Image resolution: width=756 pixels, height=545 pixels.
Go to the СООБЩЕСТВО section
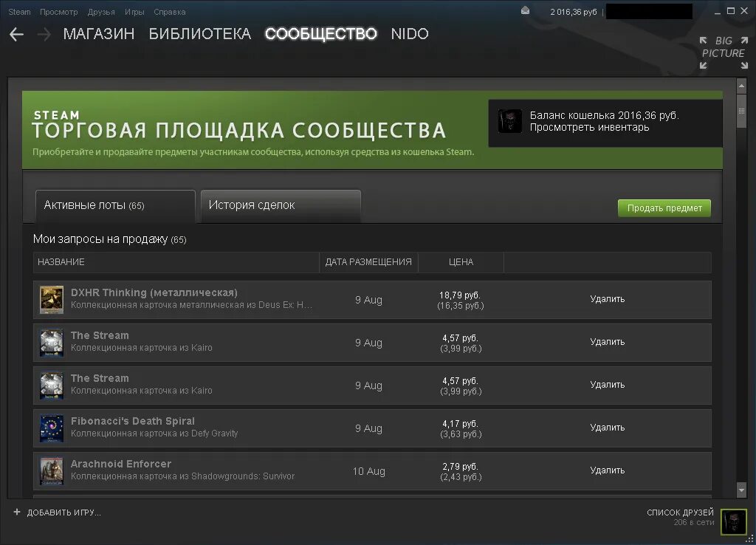(321, 34)
